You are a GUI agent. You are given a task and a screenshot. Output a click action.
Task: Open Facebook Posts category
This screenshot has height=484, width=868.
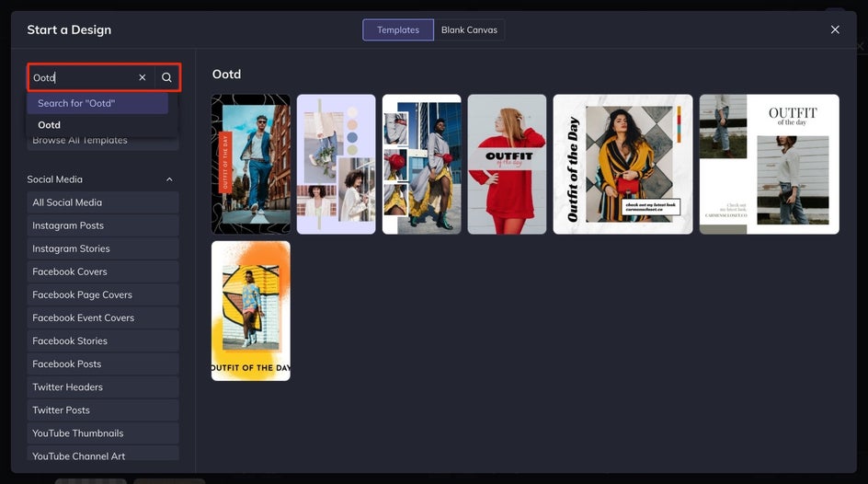[x=103, y=363]
